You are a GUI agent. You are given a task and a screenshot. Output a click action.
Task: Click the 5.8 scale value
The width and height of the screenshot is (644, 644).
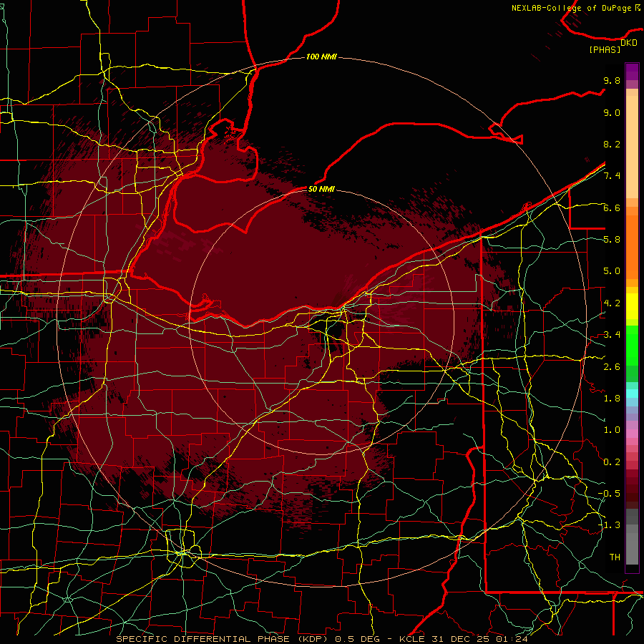(x=612, y=240)
